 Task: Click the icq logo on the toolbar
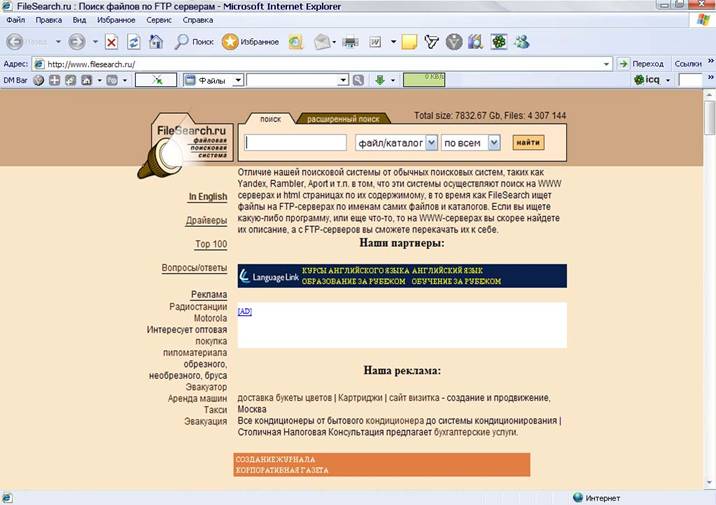coord(647,80)
